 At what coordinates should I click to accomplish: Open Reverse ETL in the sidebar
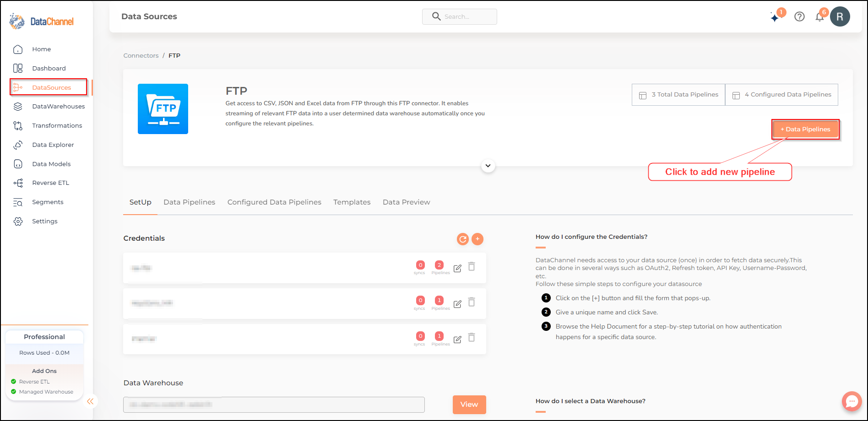pyautogui.click(x=50, y=183)
